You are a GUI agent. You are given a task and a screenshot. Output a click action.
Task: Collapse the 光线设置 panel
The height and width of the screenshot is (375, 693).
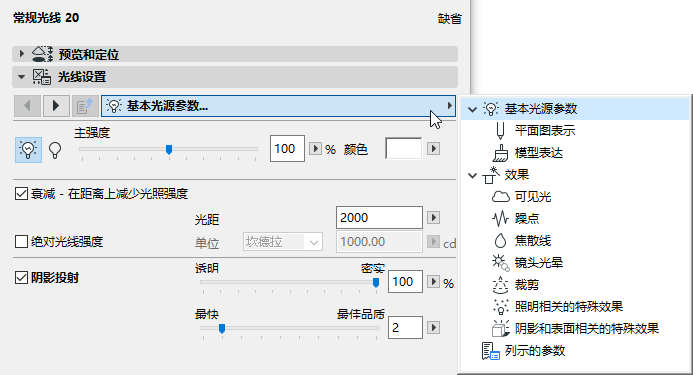tap(21, 77)
